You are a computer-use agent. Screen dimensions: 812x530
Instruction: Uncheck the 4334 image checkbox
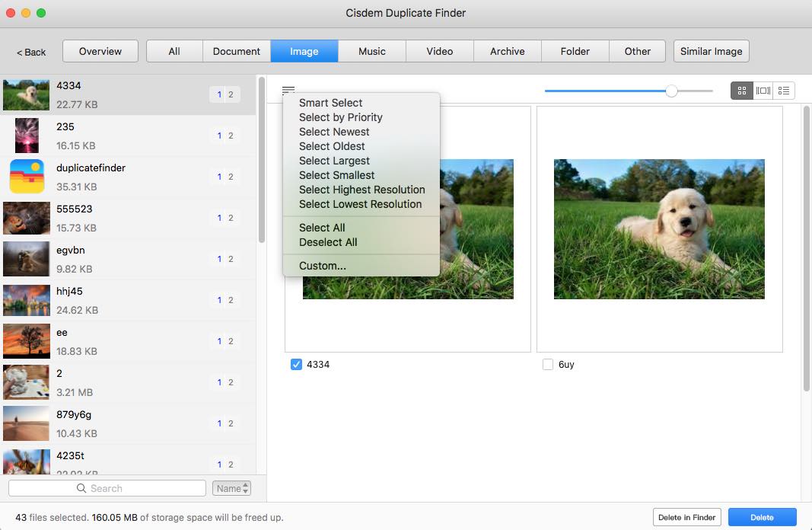click(x=296, y=364)
